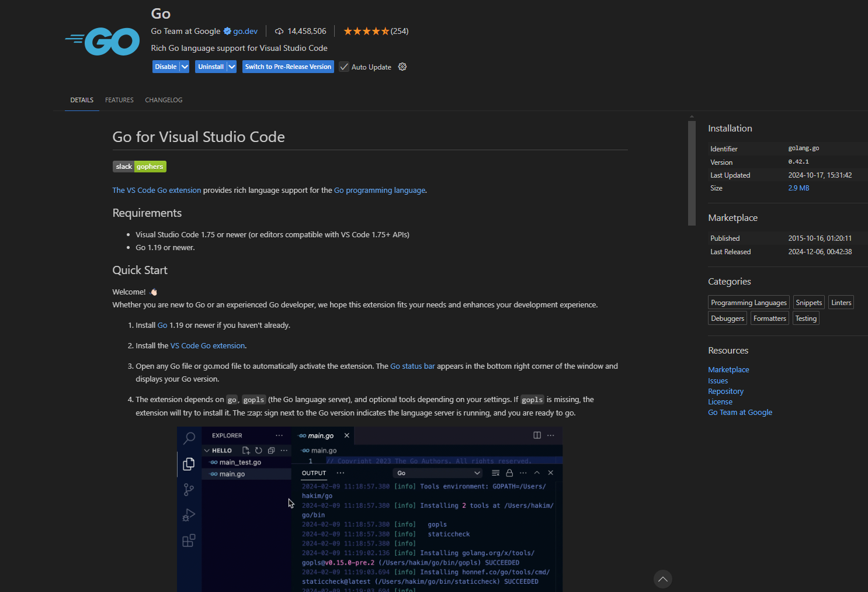
Task: Select the Debuggers category tag
Action: (727, 318)
